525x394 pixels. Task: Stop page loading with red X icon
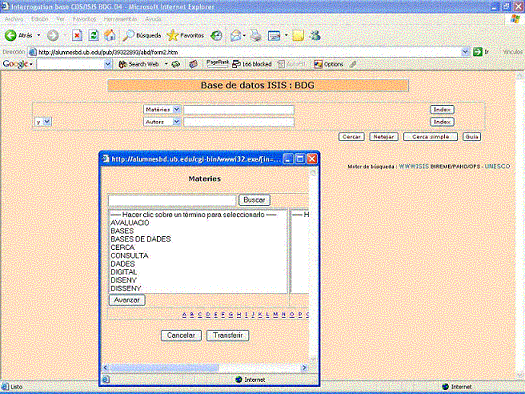pos(77,35)
